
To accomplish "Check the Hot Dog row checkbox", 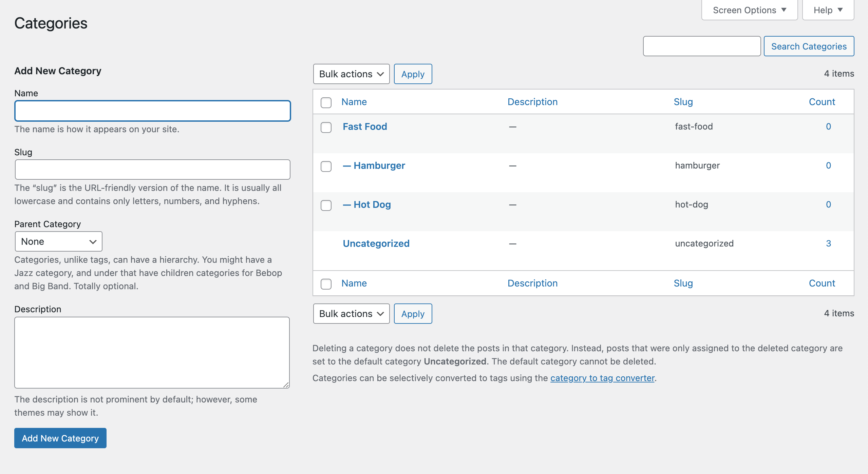I will tap(326, 205).
